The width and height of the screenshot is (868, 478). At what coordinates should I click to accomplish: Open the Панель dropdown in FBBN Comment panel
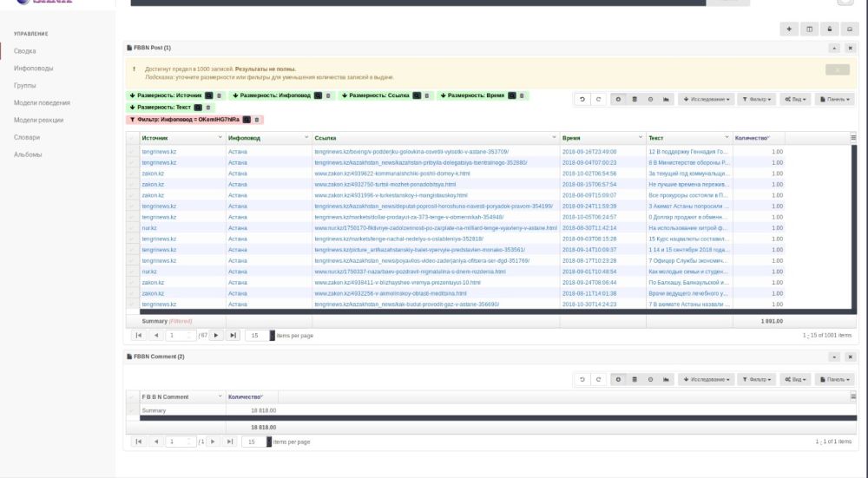coord(835,380)
